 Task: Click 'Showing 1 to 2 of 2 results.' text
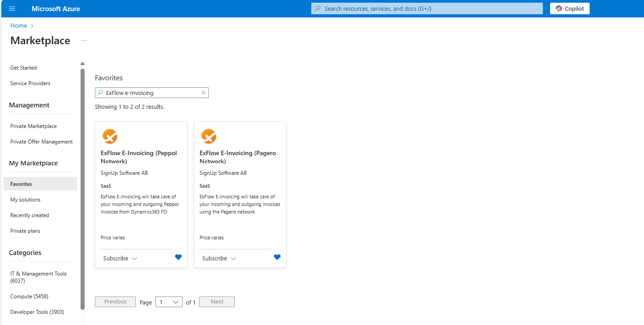coord(130,107)
